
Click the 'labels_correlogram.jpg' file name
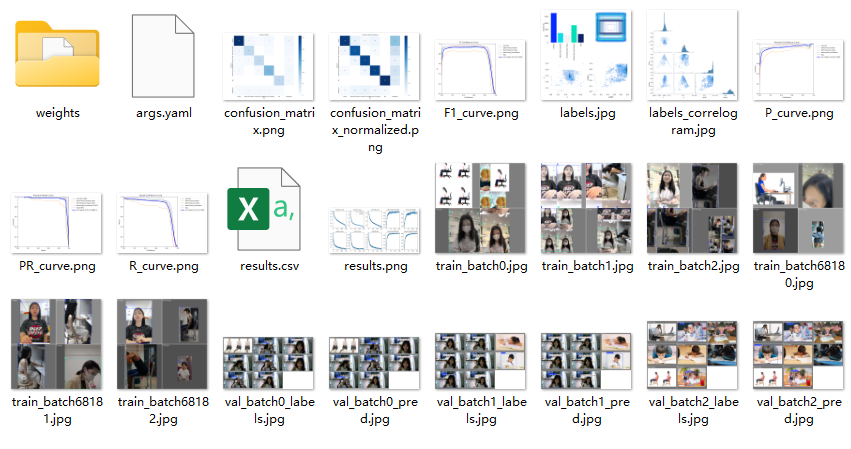693,121
